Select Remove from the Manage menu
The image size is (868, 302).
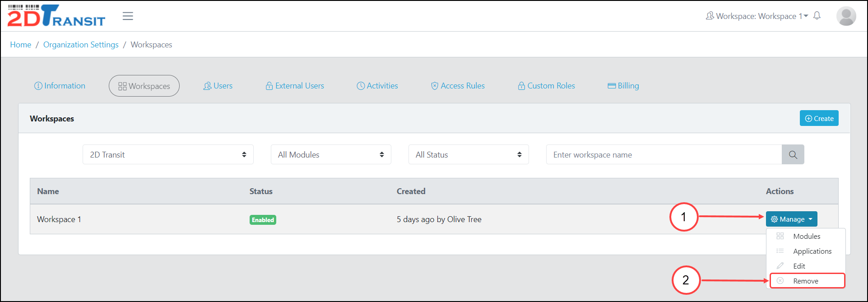tap(806, 281)
